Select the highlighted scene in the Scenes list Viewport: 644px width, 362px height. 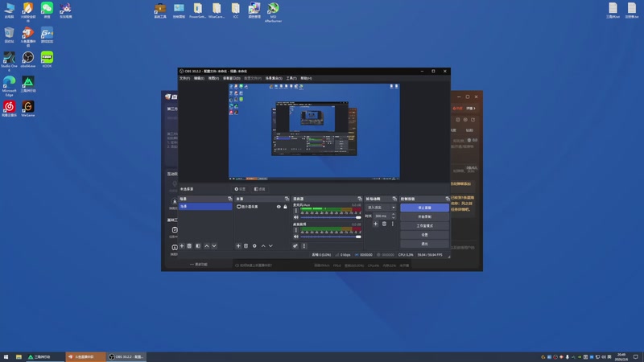point(205,207)
